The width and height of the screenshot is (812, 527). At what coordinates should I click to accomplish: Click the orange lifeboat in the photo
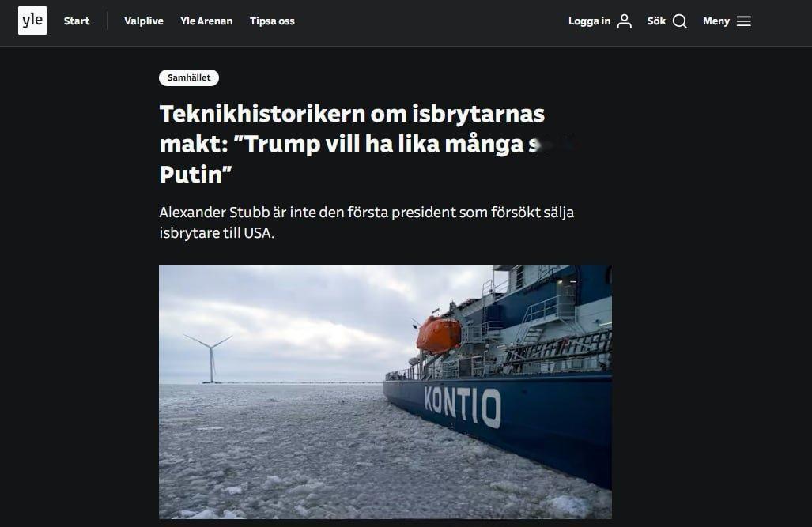pos(438,334)
